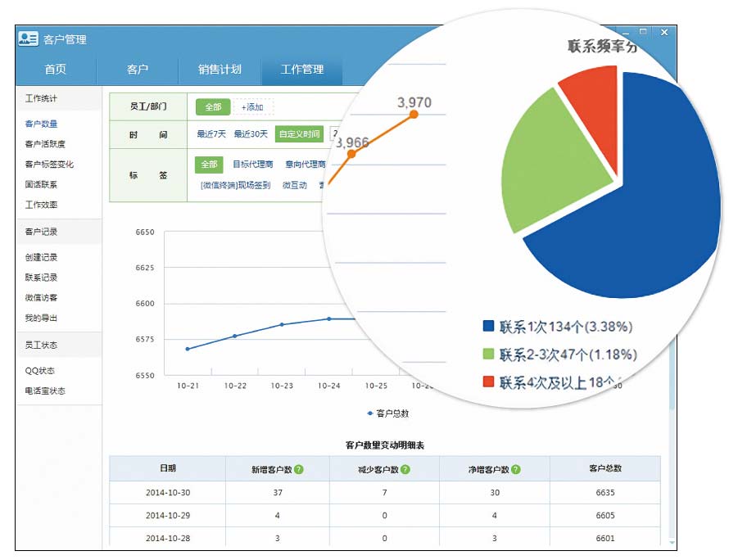The width and height of the screenshot is (738, 560).
Task: Click the +添加 button
Action: pos(253,107)
